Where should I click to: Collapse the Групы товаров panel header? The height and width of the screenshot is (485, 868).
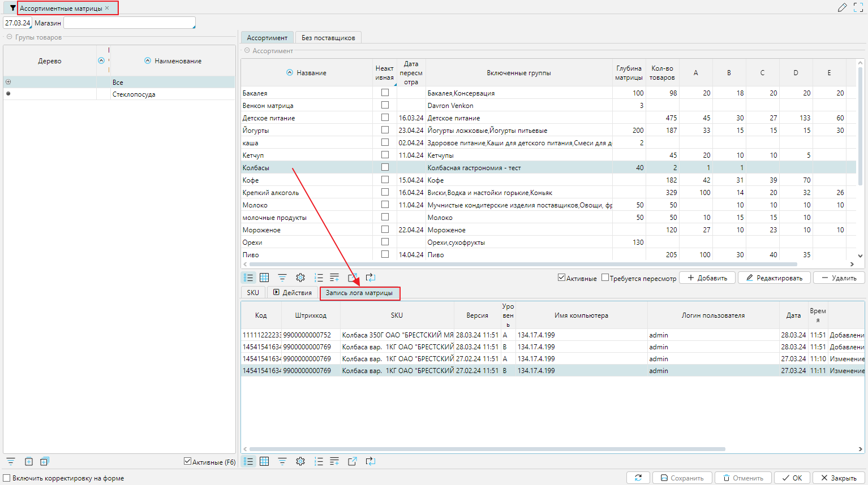coord(9,37)
